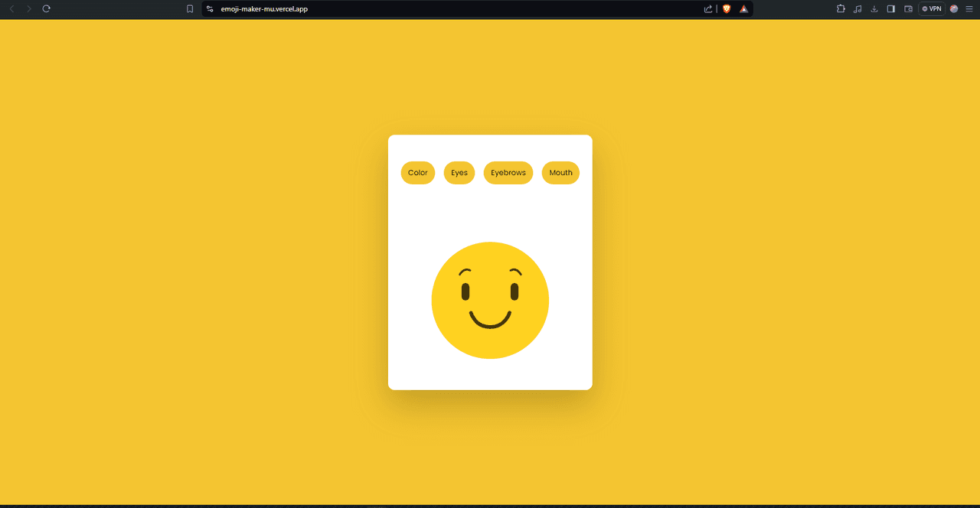
Task: Click the yellow emoji face preview
Action: [x=490, y=300]
